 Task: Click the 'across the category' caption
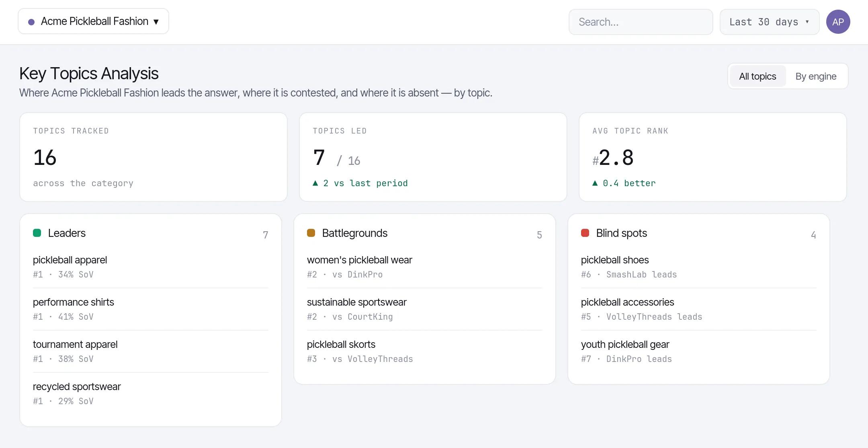coord(83,183)
